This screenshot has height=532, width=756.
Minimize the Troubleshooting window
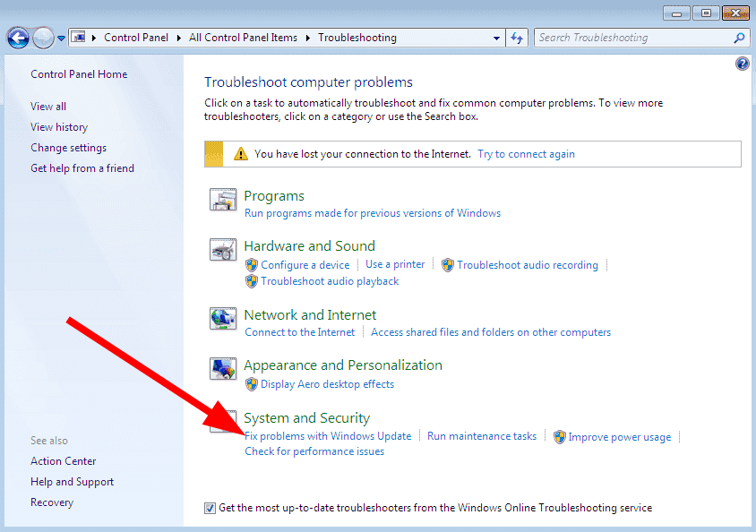pyautogui.click(x=676, y=13)
